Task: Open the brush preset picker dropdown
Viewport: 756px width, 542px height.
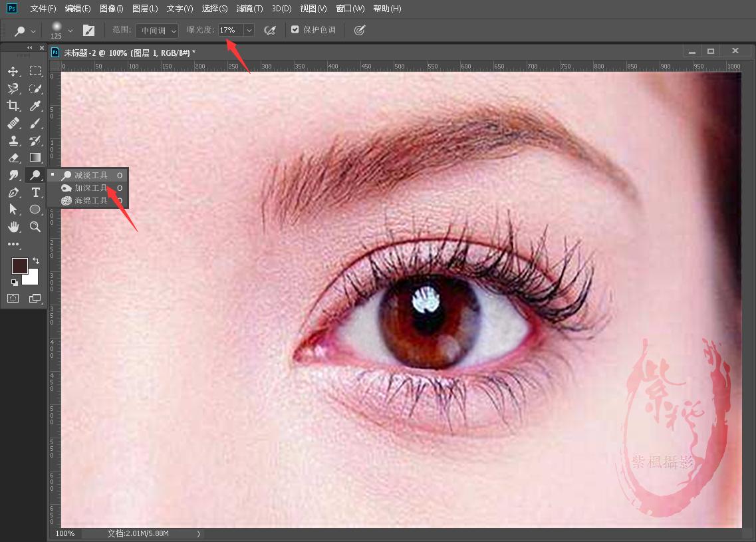Action: (x=70, y=31)
